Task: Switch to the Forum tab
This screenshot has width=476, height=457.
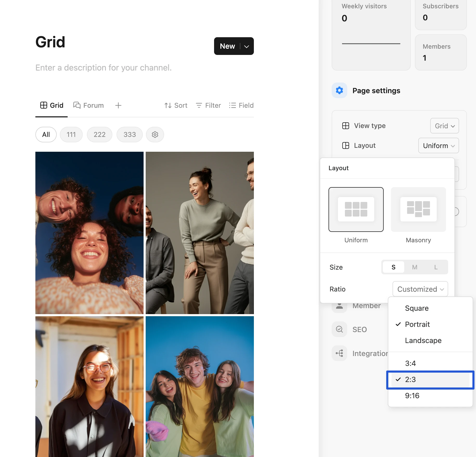Action: [x=89, y=105]
